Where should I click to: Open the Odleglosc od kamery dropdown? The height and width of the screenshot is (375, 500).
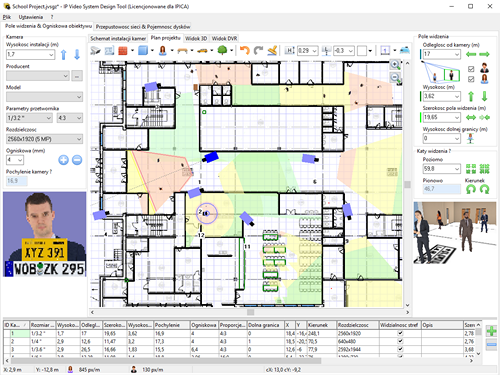click(x=457, y=54)
